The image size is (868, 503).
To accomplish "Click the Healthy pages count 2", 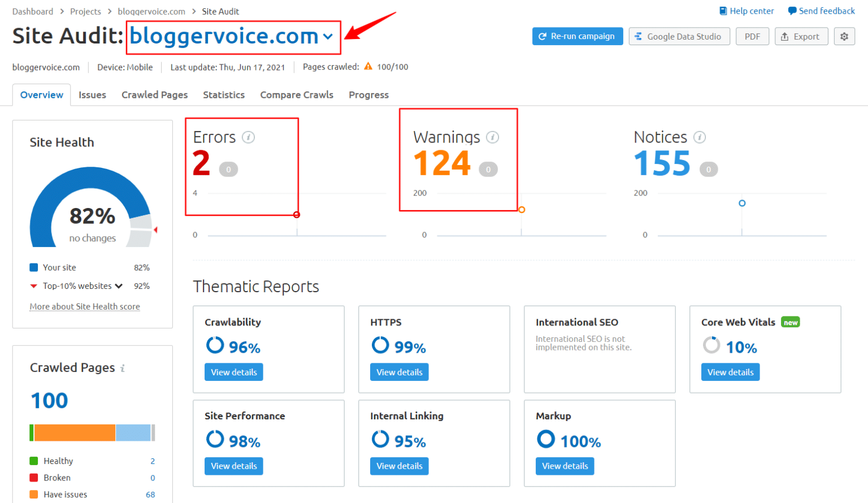I will pyautogui.click(x=153, y=461).
